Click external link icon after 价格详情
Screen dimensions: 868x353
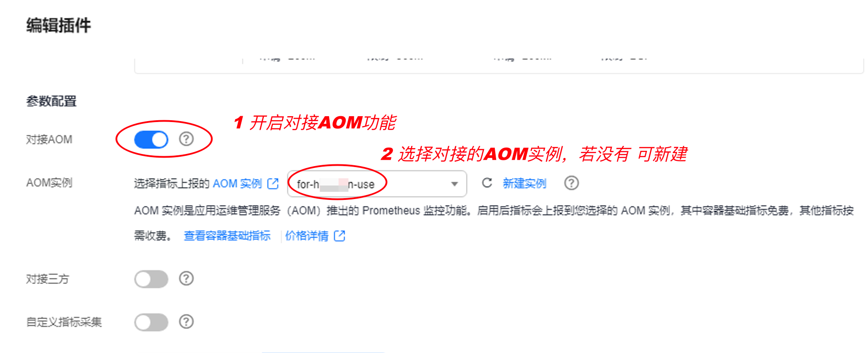[339, 235]
